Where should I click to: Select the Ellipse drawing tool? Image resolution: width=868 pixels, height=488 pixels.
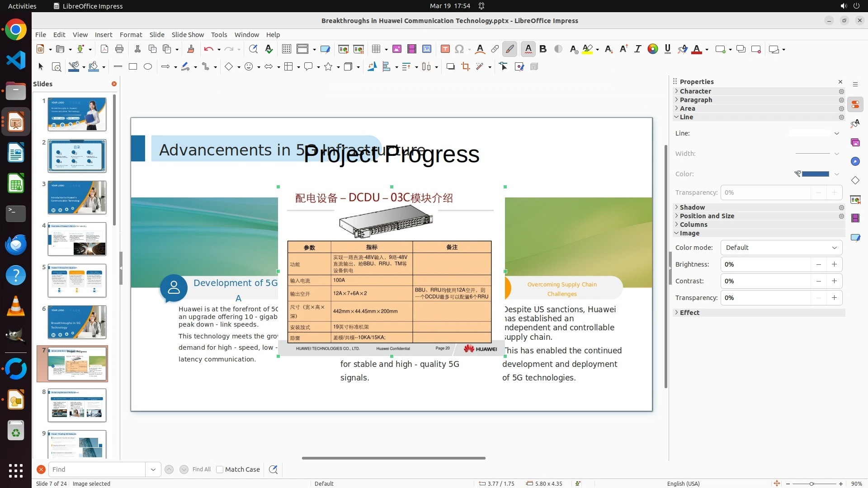coord(148,67)
